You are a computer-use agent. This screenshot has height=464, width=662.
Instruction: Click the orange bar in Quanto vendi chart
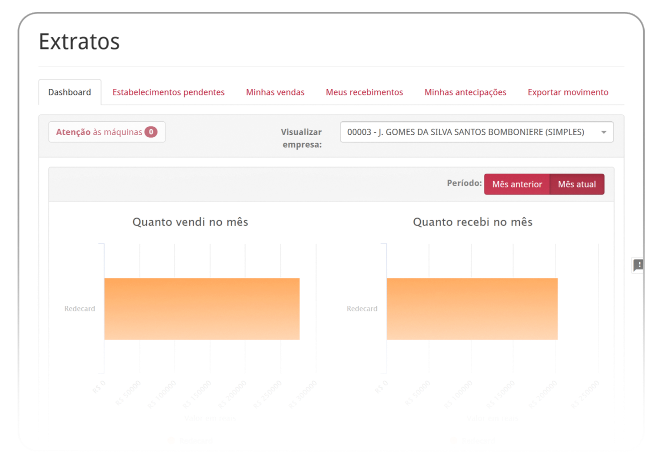[202, 308]
